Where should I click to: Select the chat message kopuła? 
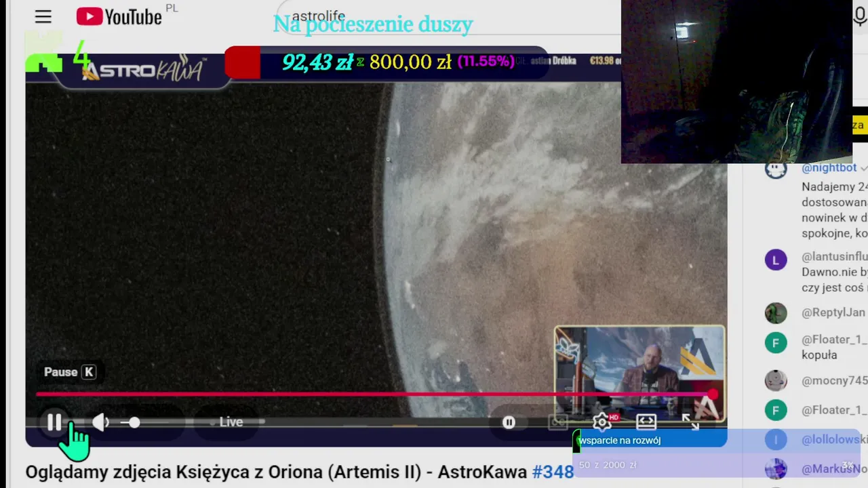tap(819, 355)
